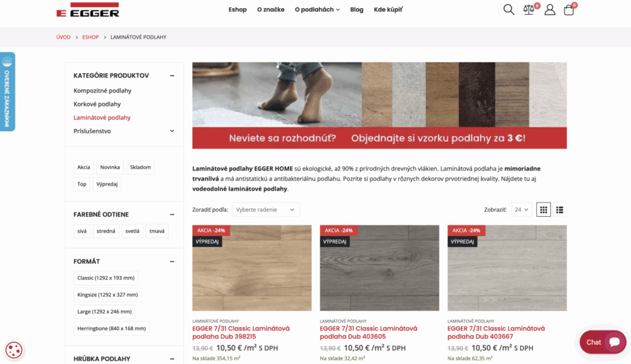
Task: Open the Kde kúpiť menu item
Action: coord(388,10)
